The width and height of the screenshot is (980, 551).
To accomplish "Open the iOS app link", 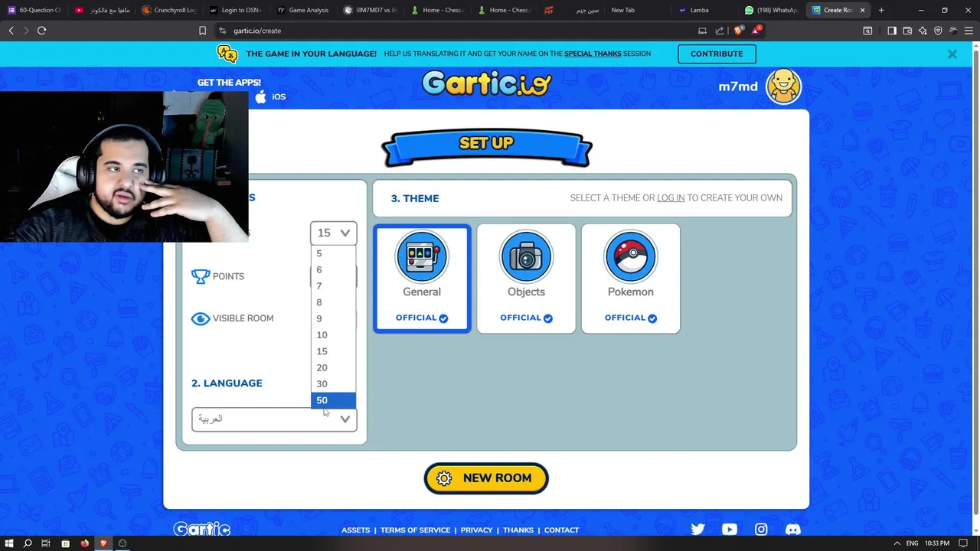I will [270, 96].
